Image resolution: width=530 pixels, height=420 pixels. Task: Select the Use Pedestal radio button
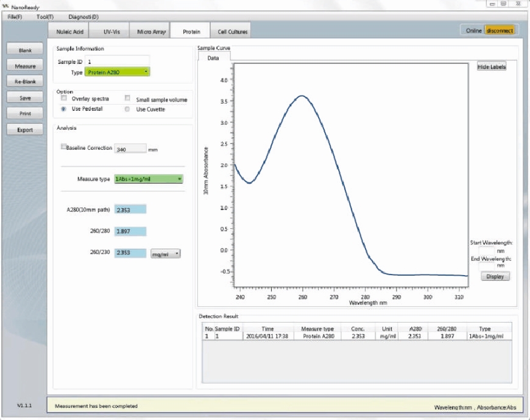63,109
